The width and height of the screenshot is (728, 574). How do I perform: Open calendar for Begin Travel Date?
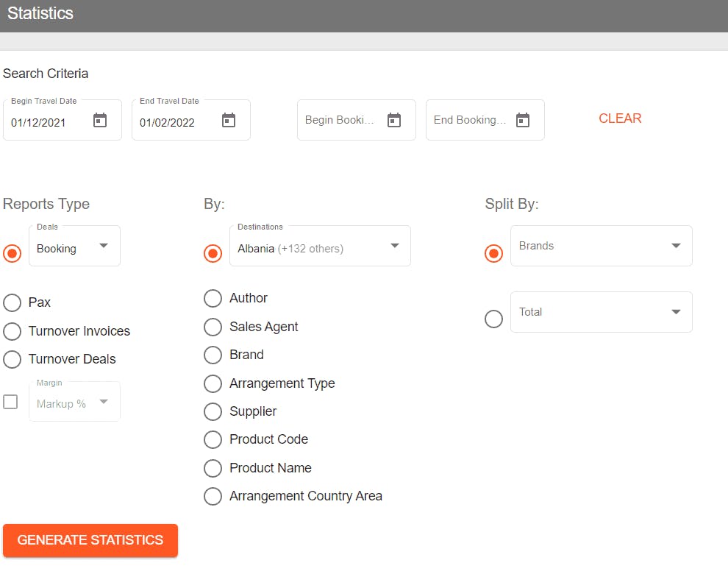point(100,121)
